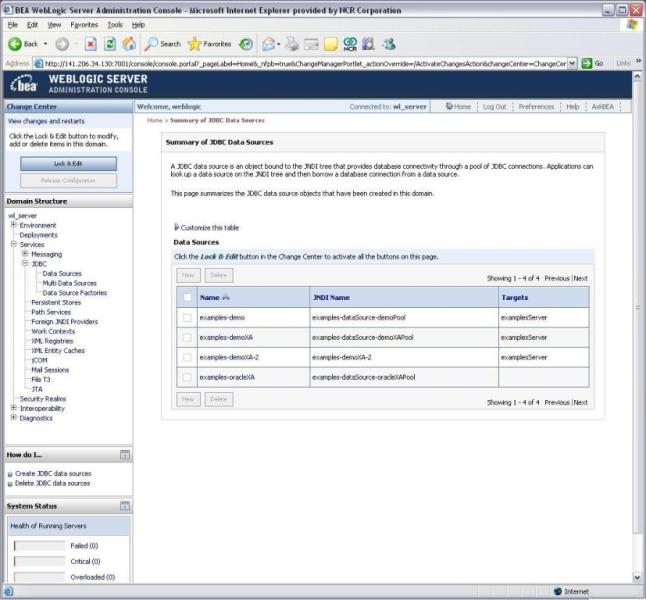Click the JNDI Name column header
The width and height of the screenshot is (646, 600).
click(x=331, y=298)
